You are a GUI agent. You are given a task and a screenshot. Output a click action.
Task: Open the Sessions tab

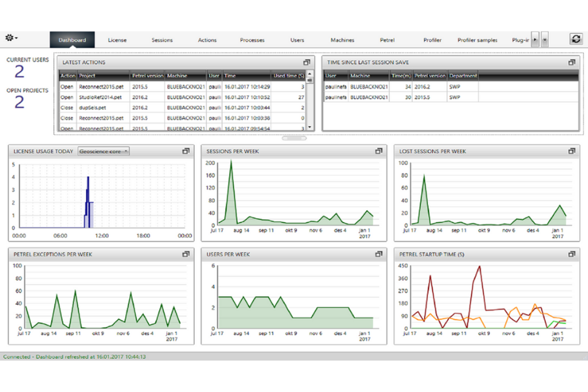[162, 40]
